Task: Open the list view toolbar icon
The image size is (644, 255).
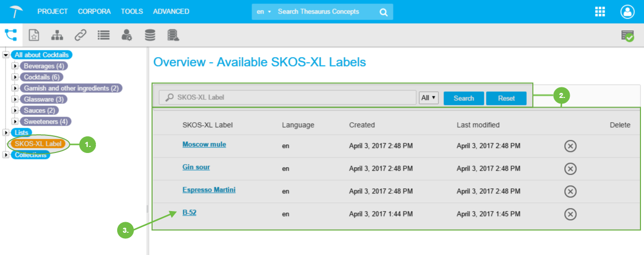Action: (x=104, y=35)
